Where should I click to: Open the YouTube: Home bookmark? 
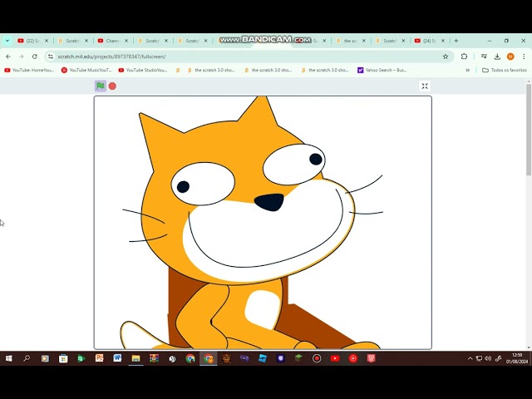(29, 70)
